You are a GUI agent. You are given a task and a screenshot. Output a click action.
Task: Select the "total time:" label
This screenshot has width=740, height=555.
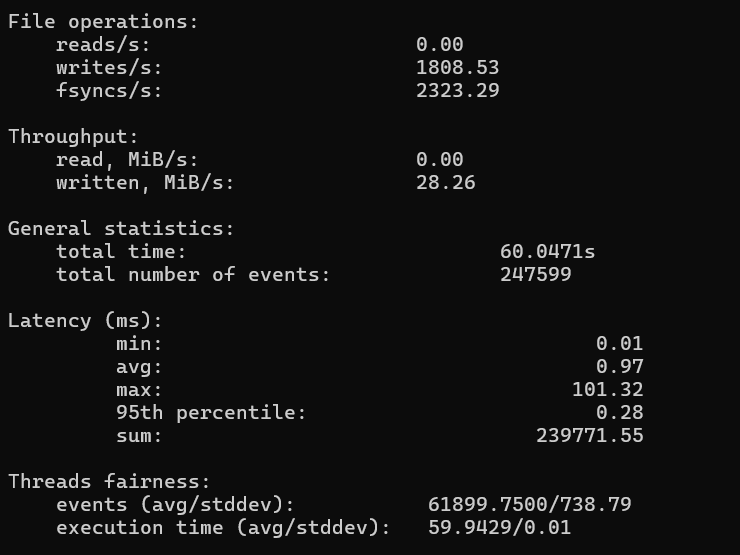tap(121, 252)
